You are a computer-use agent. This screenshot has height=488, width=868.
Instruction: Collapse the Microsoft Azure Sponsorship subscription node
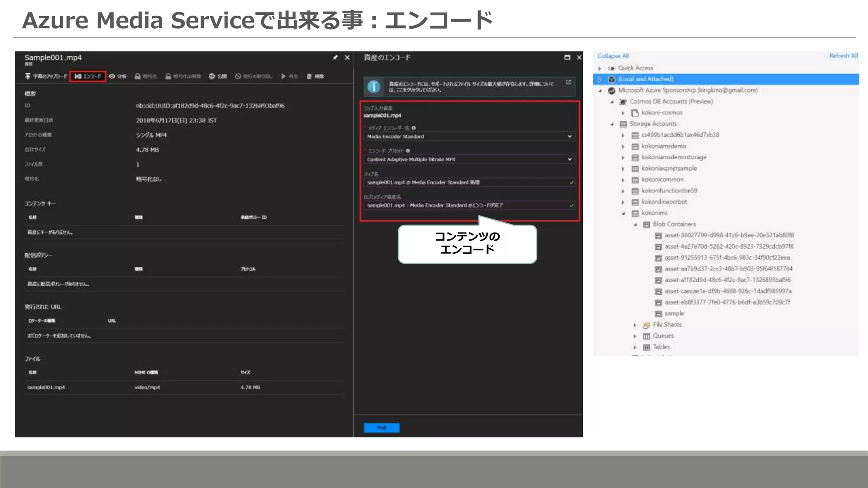point(600,91)
